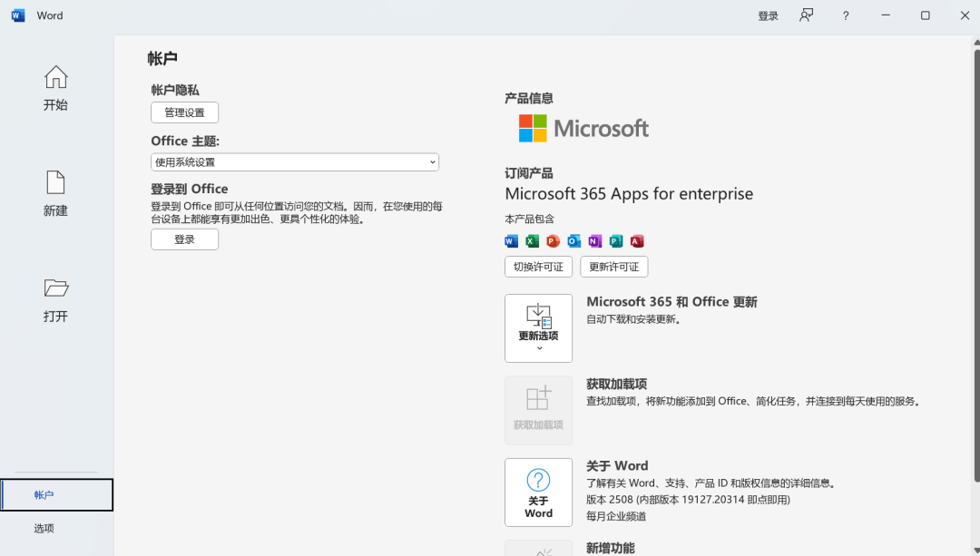Open the 更新选项 update options menu
Viewport: 980px width, 556px height.
click(538, 327)
